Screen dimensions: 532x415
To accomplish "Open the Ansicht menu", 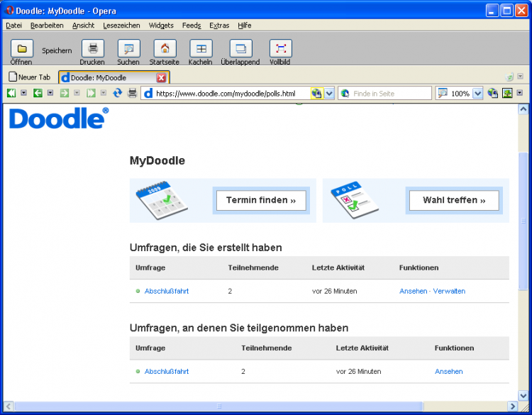I will [x=83, y=26].
